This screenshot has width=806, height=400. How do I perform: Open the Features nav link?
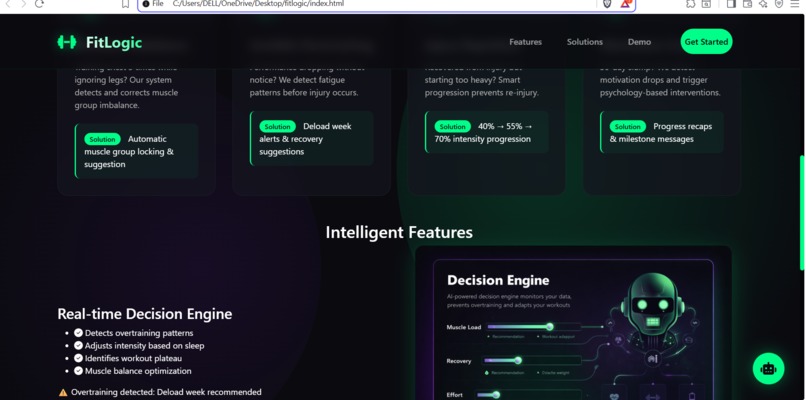[525, 42]
